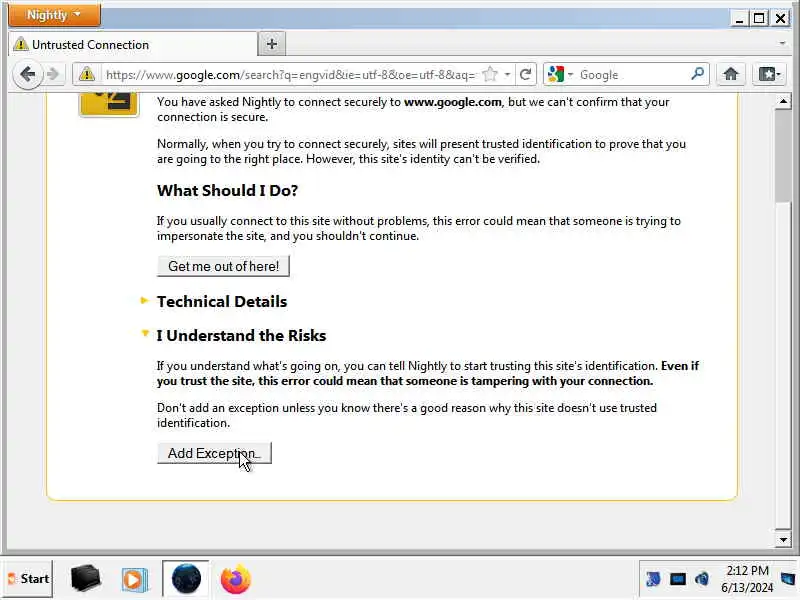Click the bold www.google.com text
This screenshot has height=600, width=800.
coord(453,102)
